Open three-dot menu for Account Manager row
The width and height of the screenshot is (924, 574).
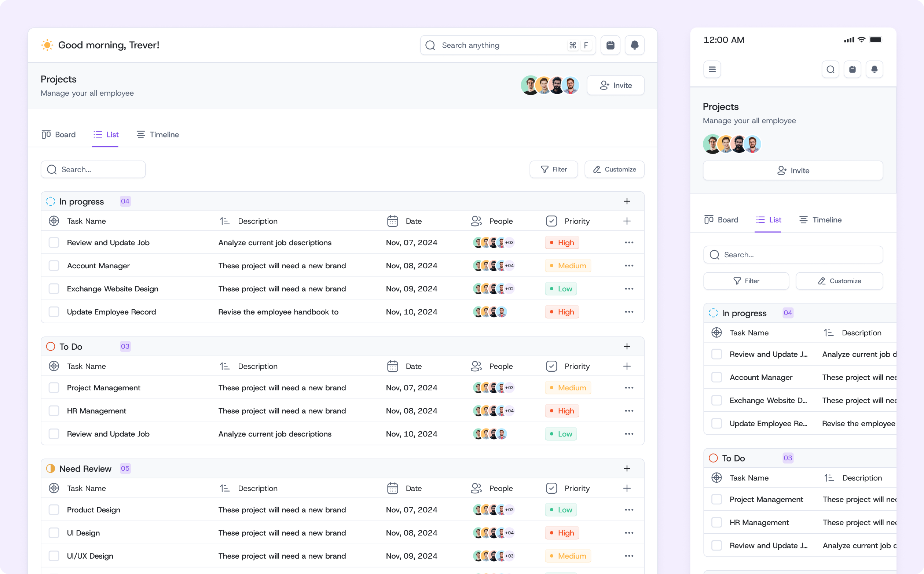coord(628,266)
